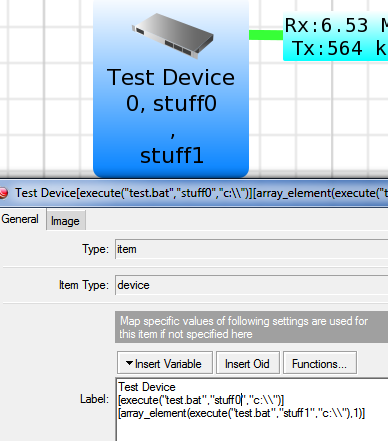Click the dialog title bar text

(x=201, y=193)
